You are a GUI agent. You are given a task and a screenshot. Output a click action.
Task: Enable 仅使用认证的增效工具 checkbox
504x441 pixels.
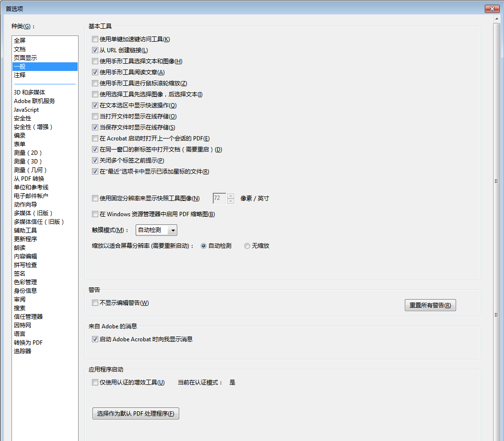(95, 383)
